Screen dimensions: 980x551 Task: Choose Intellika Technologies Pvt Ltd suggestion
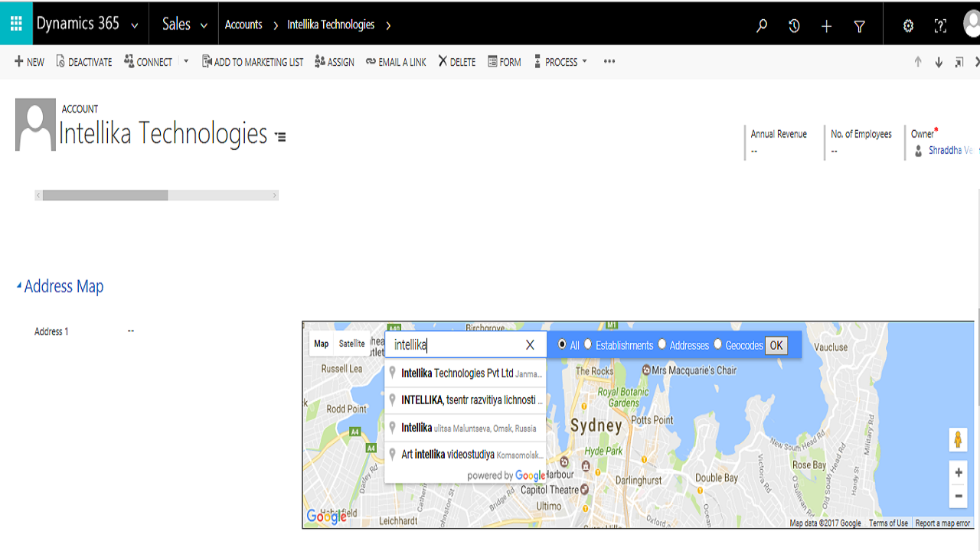465,373
